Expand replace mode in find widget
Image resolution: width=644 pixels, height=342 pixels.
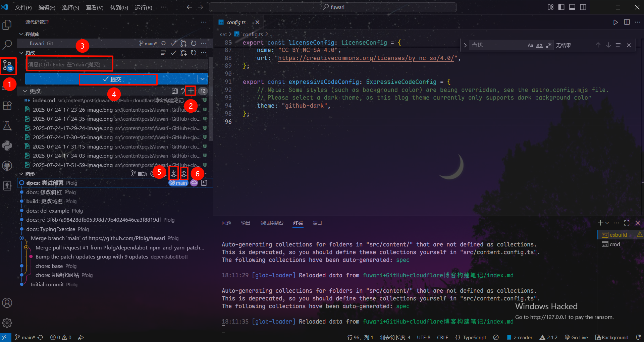click(x=465, y=45)
